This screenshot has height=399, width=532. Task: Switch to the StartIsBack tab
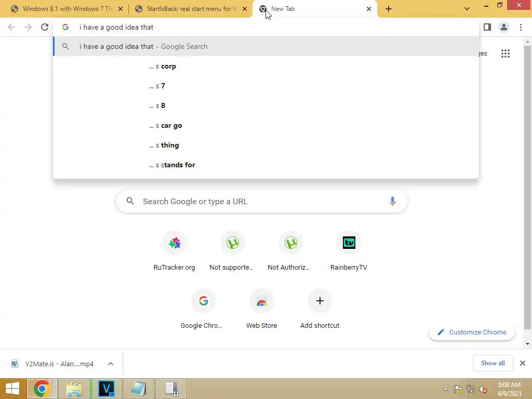191,9
